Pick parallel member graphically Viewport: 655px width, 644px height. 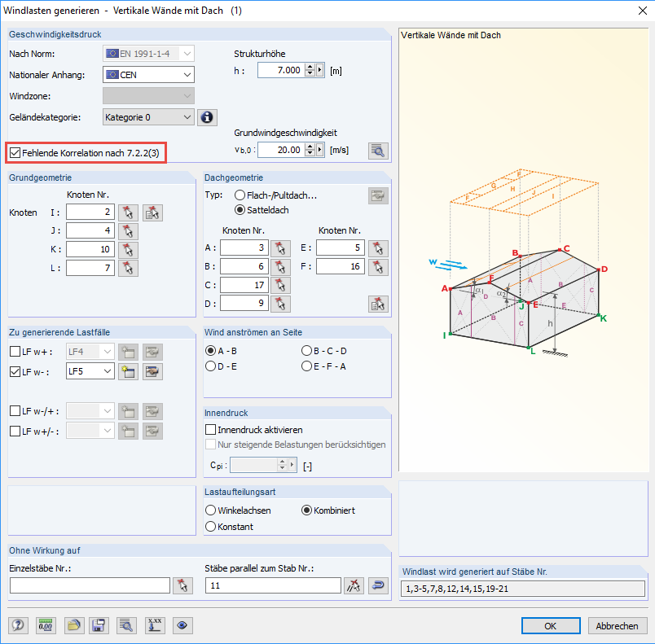click(354, 585)
